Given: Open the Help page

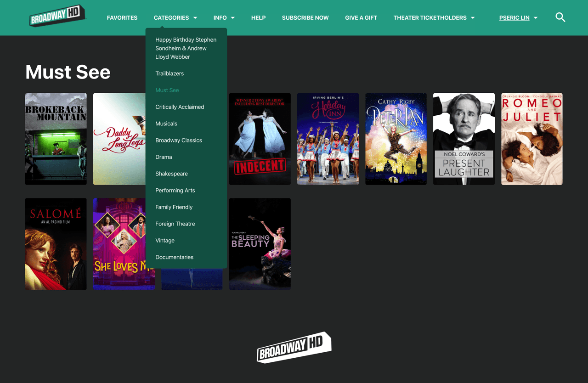Looking at the screenshot, I should (x=258, y=18).
